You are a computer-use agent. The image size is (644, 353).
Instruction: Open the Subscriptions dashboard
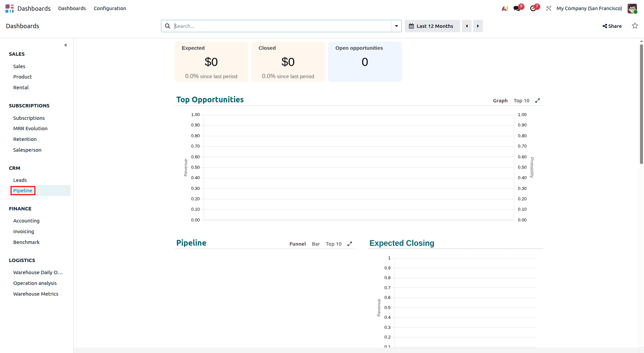(x=29, y=118)
